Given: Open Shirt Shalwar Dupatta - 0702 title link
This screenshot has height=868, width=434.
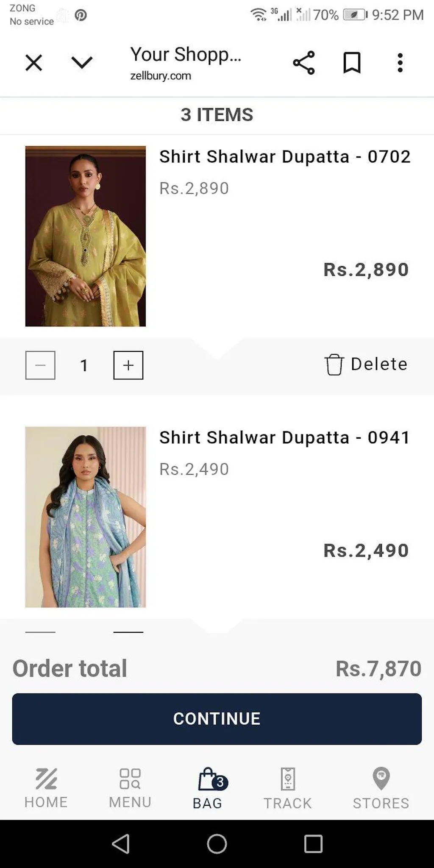Looking at the screenshot, I should [x=285, y=156].
